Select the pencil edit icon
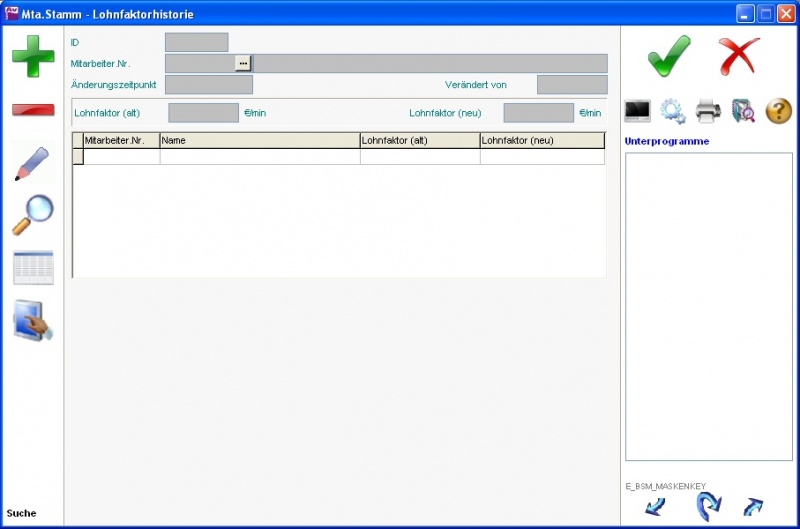 click(33, 163)
